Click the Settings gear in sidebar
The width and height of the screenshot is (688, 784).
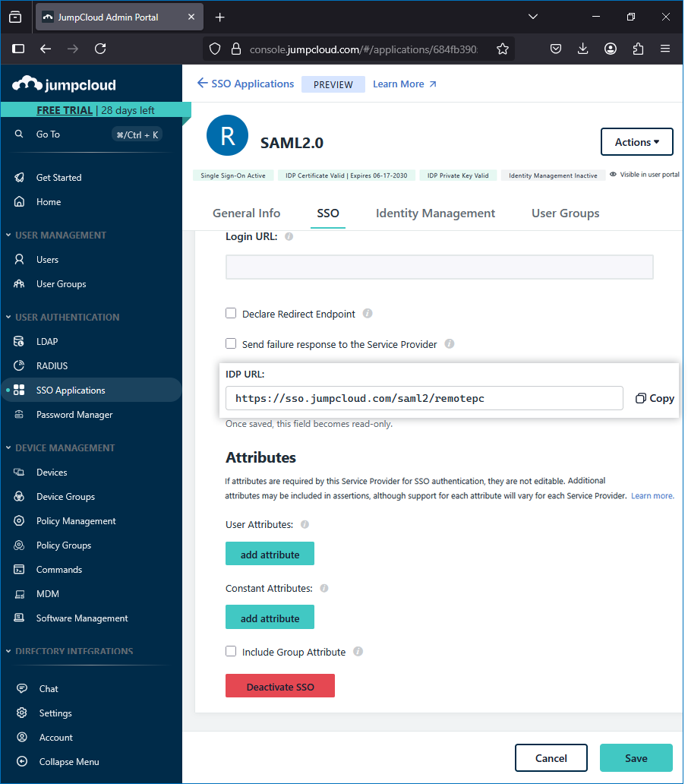pyautogui.click(x=22, y=713)
